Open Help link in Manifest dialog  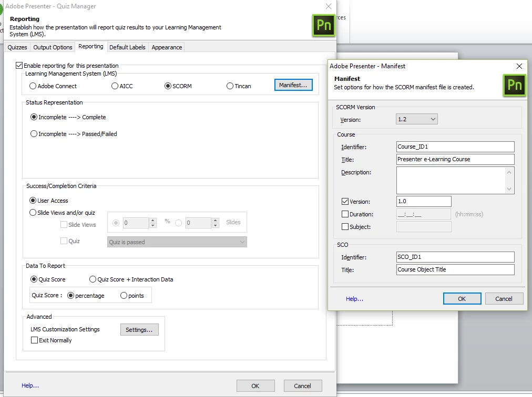[x=354, y=299]
